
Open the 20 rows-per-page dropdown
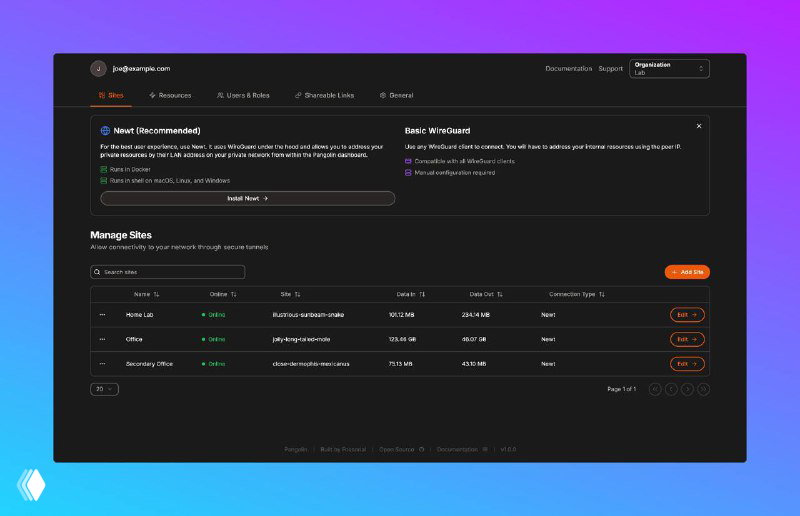[105, 389]
